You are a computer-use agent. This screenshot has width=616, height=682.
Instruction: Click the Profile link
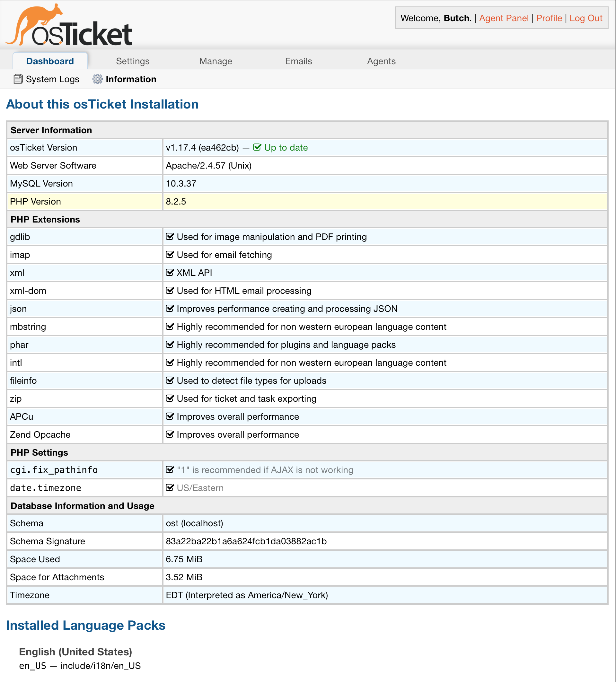tap(549, 18)
